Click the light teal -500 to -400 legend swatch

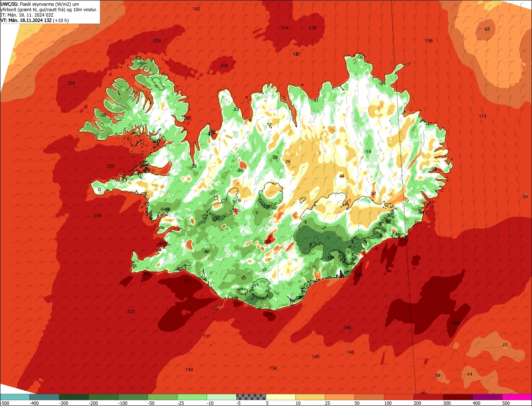(x=15, y=397)
